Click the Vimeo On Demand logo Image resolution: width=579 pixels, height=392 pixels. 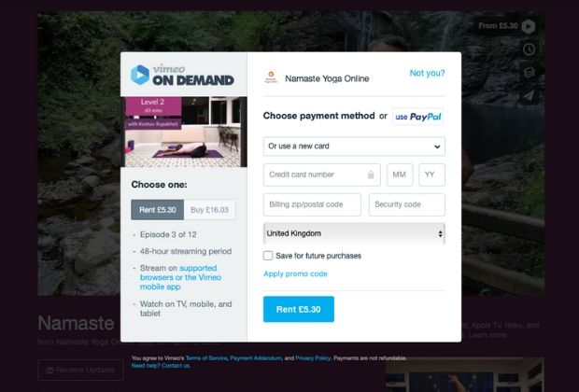tap(182, 75)
